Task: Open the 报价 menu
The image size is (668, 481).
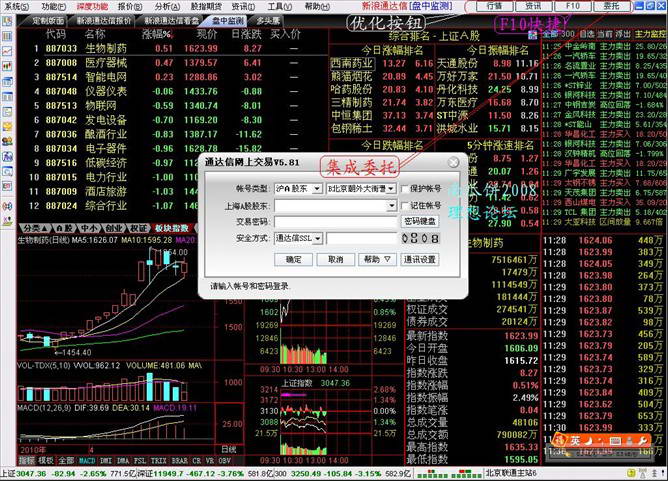Action: coord(130,6)
